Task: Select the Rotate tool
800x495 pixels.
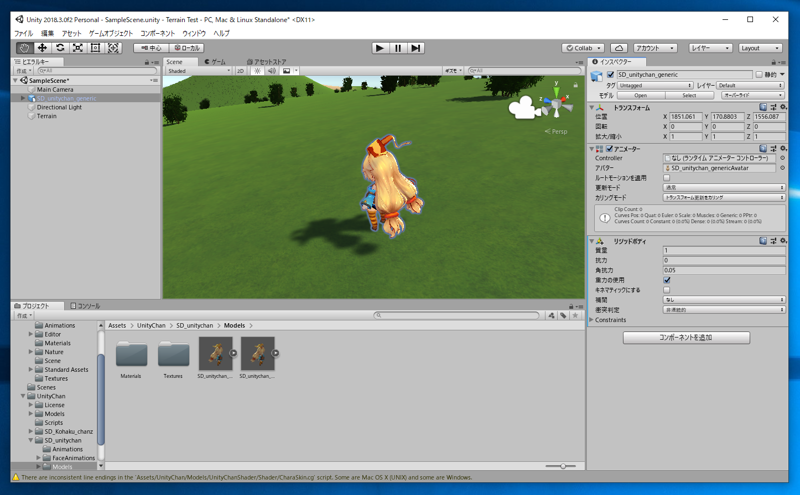Action: coord(60,48)
